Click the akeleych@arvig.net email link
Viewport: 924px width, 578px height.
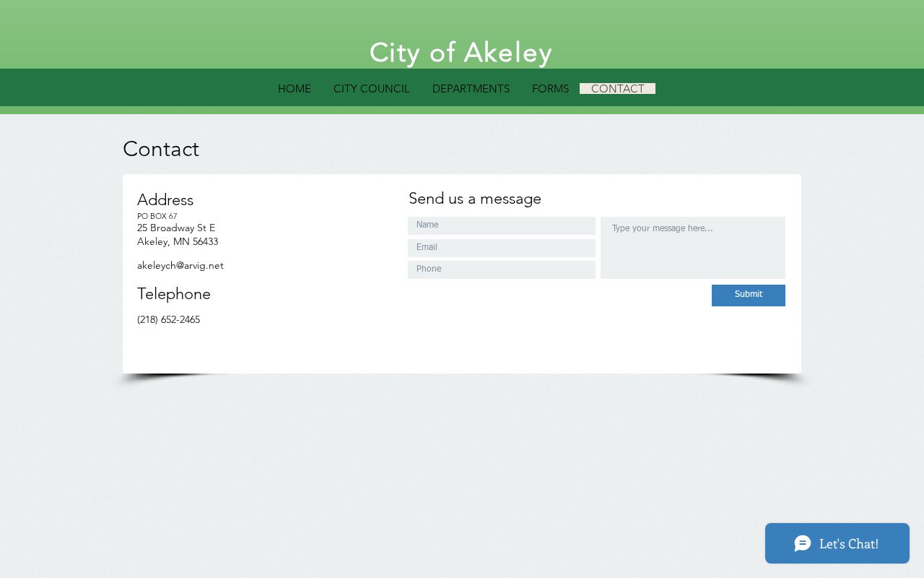coord(180,266)
